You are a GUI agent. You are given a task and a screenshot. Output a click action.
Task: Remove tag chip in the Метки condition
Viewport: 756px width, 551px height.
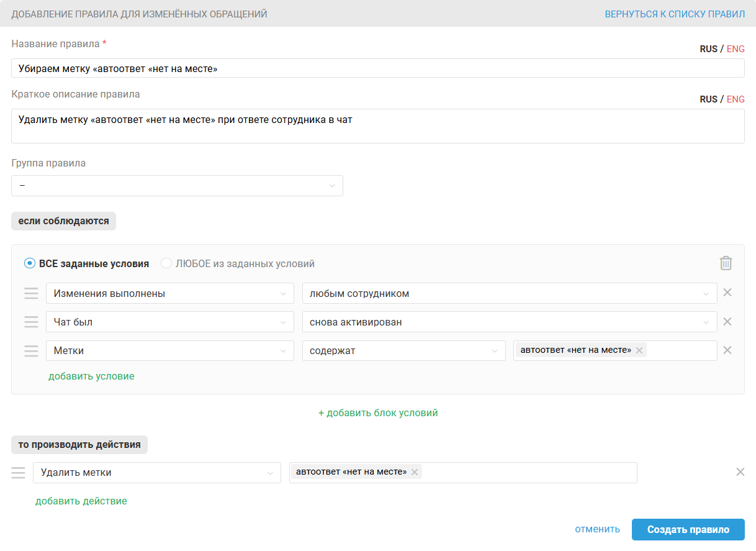click(x=639, y=350)
